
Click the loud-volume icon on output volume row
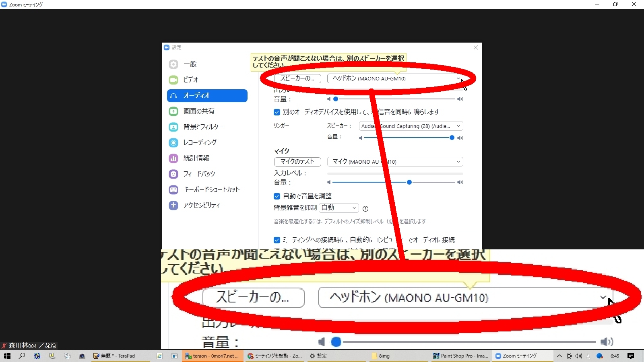(x=460, y=99)
